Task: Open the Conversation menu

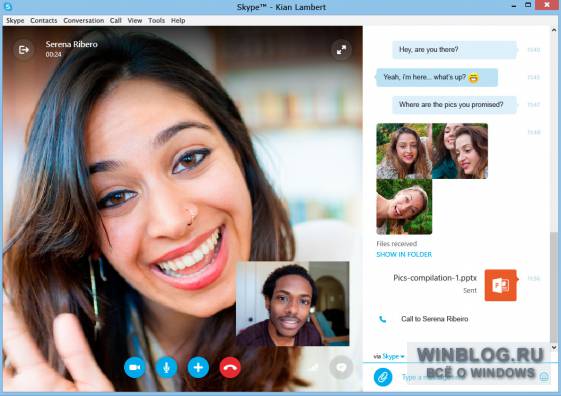Action: click(x=84, y=21)
